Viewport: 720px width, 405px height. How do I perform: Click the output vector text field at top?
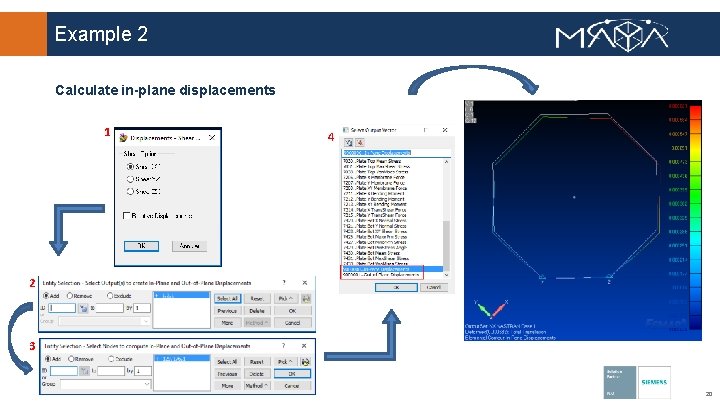click(x=396, y=152)
